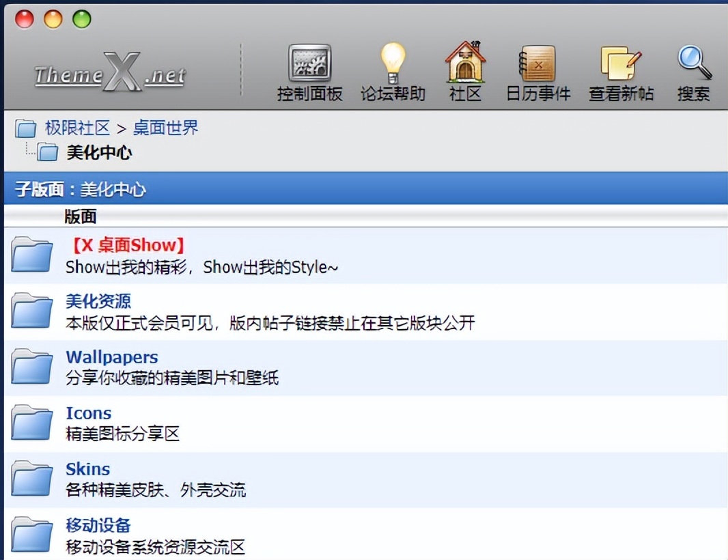Click description '各种精美皮肤、外壳交流'
This screenshot has height=560, width=728.
156,490
